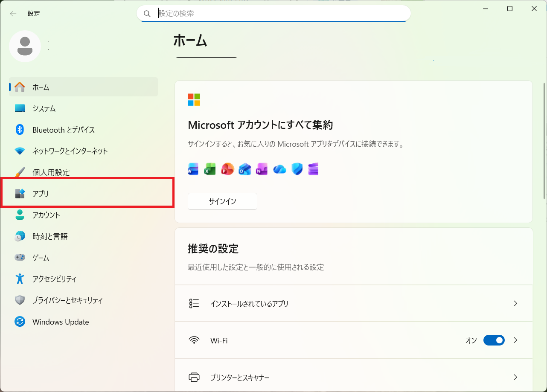The height and width of the screenshot is (392, 547).
Task: Open アカウント settings category
Action: pyautogui.click(x=84, y=215)
